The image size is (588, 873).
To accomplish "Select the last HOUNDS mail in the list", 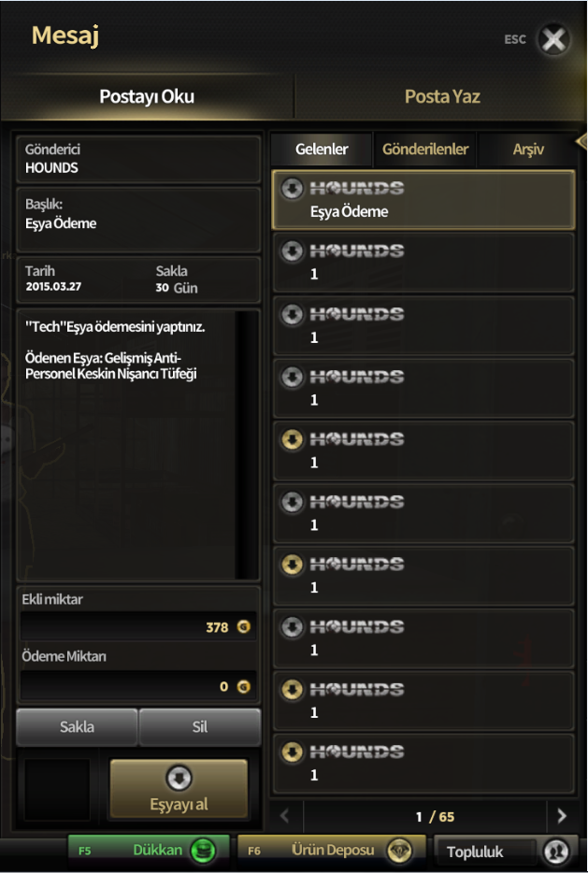I will pyautogui.click(x=423, y=763).
